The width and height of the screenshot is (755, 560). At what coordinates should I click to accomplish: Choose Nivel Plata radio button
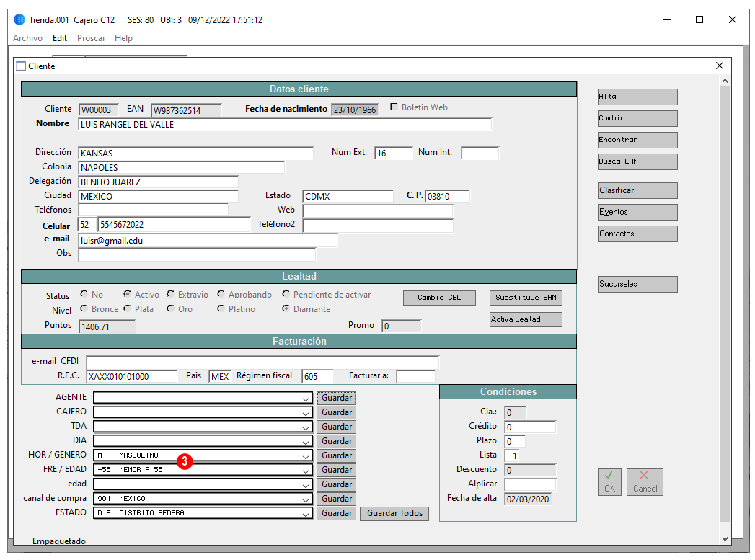pyautogui.click(x=127, y=308)
